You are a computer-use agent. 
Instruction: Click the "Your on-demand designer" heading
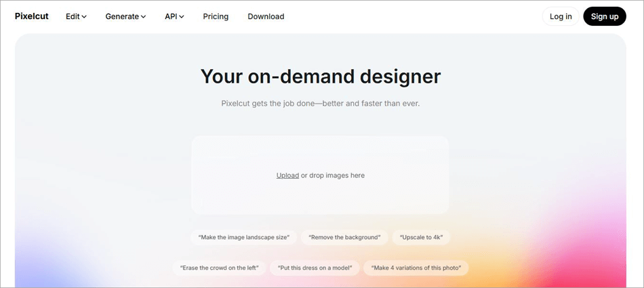coord(321,77)
